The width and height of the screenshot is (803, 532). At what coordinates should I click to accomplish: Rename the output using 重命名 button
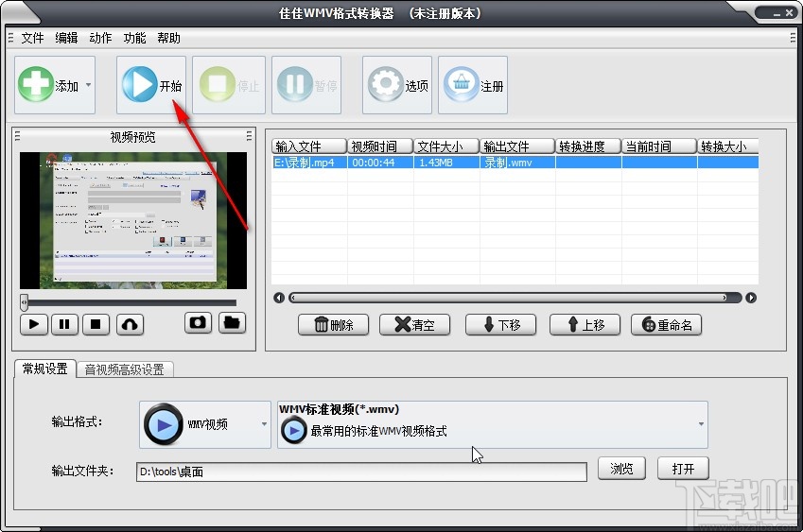coord(666,325)
